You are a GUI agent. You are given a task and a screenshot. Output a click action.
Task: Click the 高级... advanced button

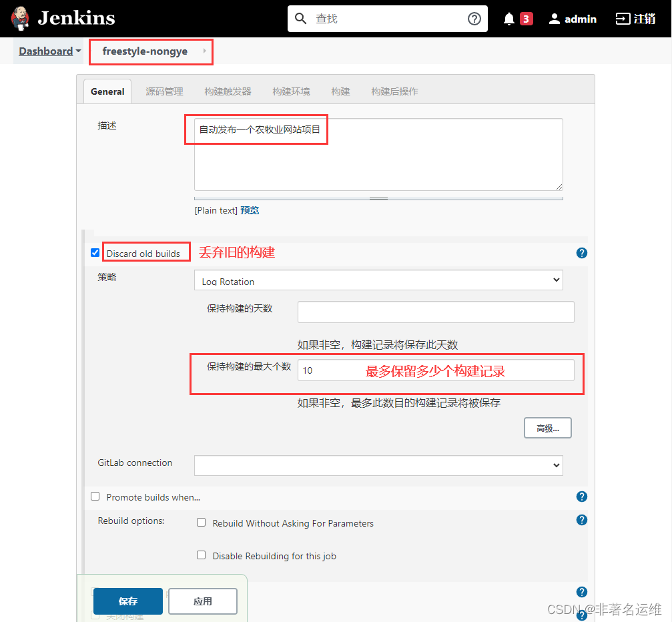548,428
